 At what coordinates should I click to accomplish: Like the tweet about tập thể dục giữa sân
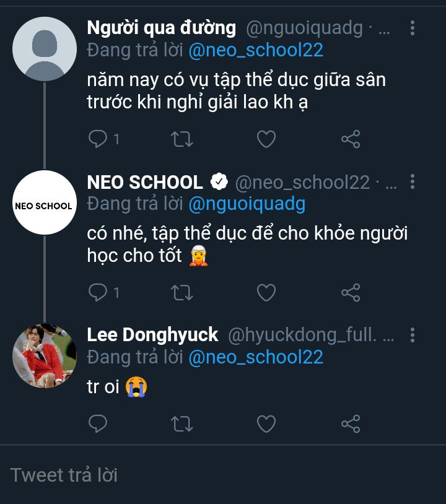(266, 139)
